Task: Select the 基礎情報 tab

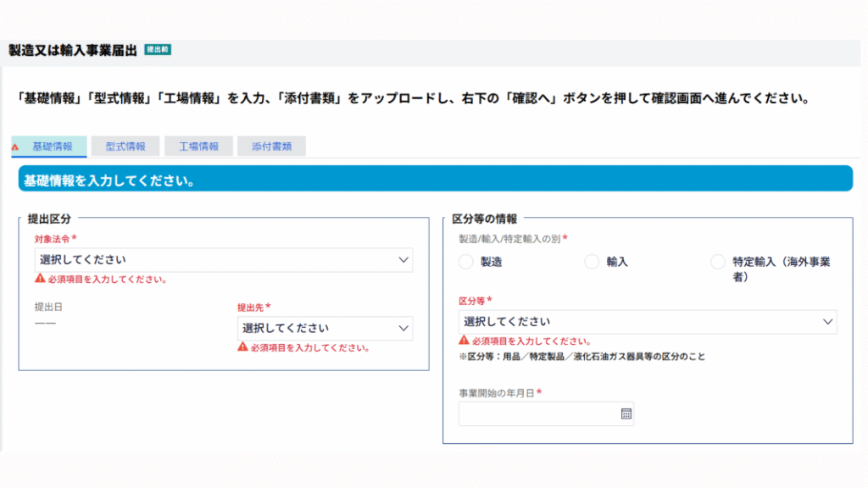Action: [52, 146]
